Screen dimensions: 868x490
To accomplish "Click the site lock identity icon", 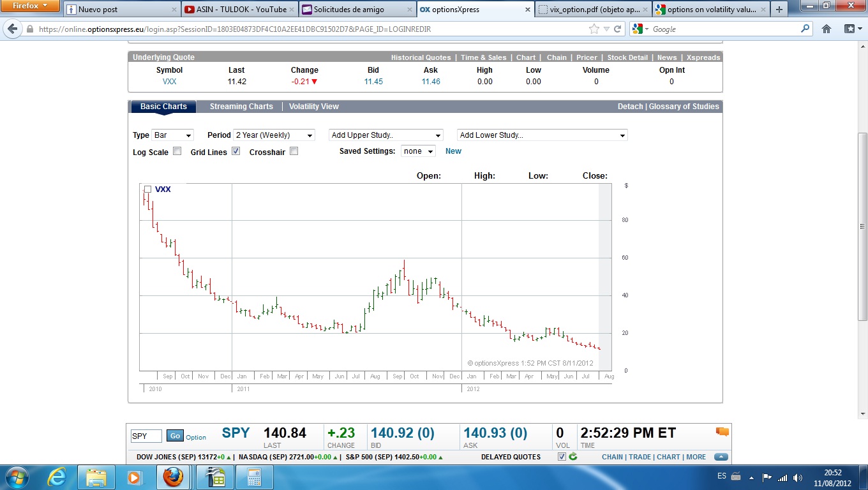I will [30, 29].
